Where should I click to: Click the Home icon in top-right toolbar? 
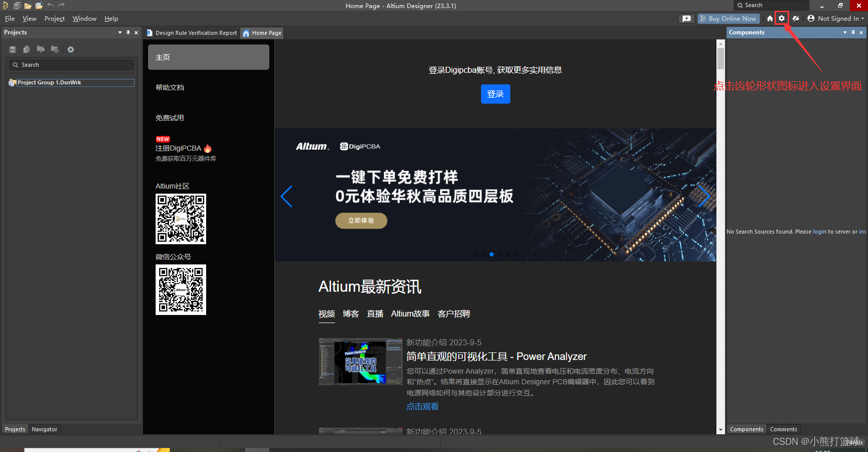(x=769, y=18)
